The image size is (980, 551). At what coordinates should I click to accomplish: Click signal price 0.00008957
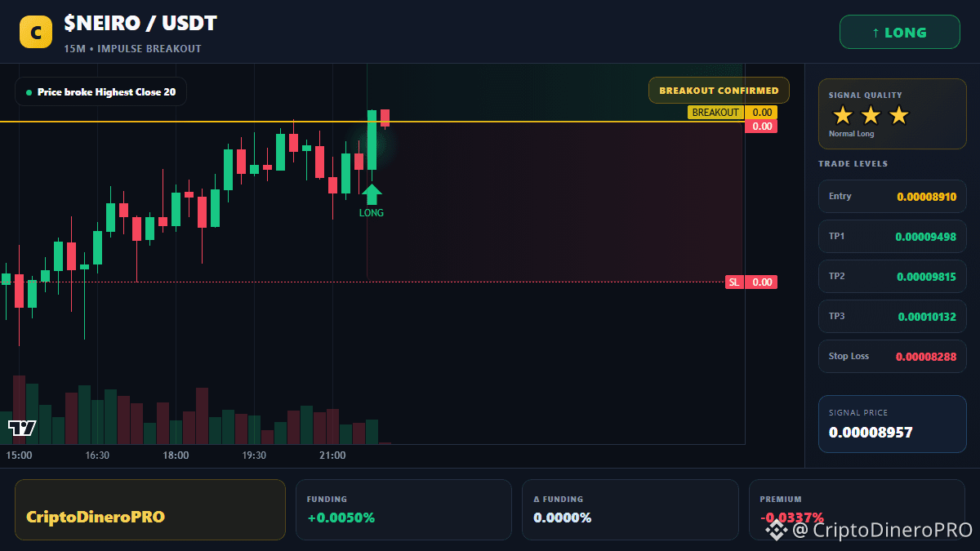coord(871,433)
